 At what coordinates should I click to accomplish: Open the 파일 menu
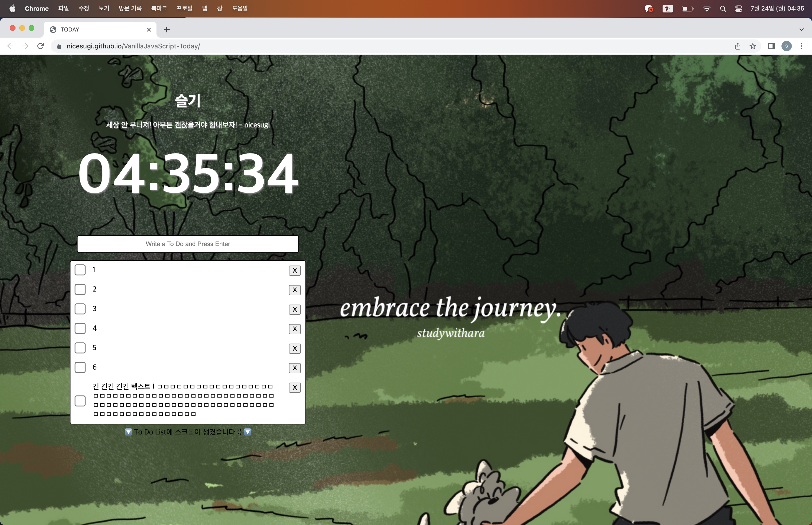63,8
